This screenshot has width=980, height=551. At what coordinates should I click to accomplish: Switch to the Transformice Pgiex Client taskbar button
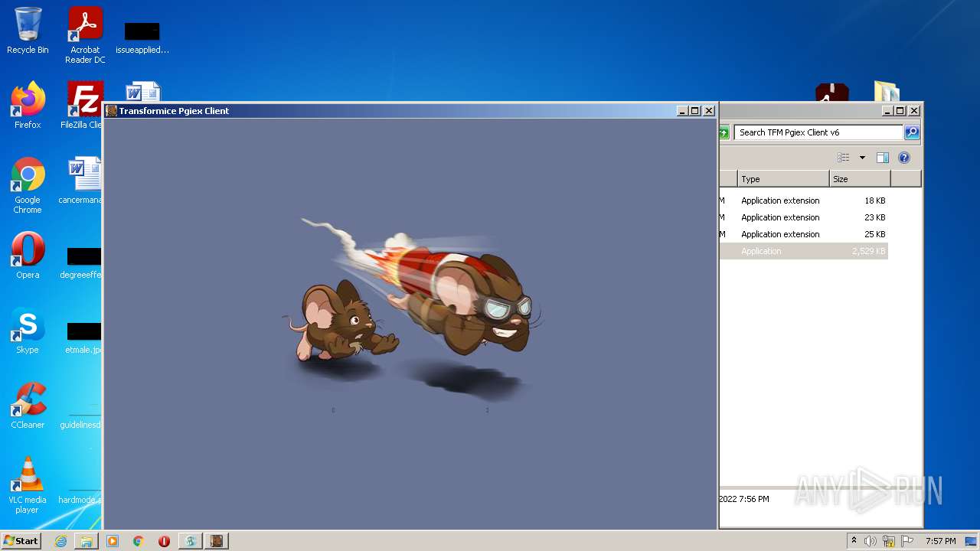pyautogui.click(x=217, y=541)
